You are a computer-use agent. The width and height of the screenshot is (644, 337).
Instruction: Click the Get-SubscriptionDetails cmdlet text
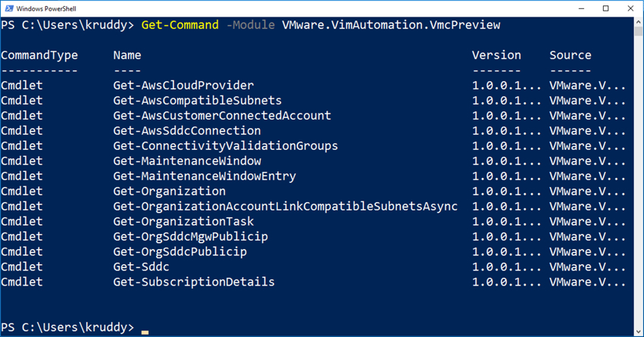(194, 282)
